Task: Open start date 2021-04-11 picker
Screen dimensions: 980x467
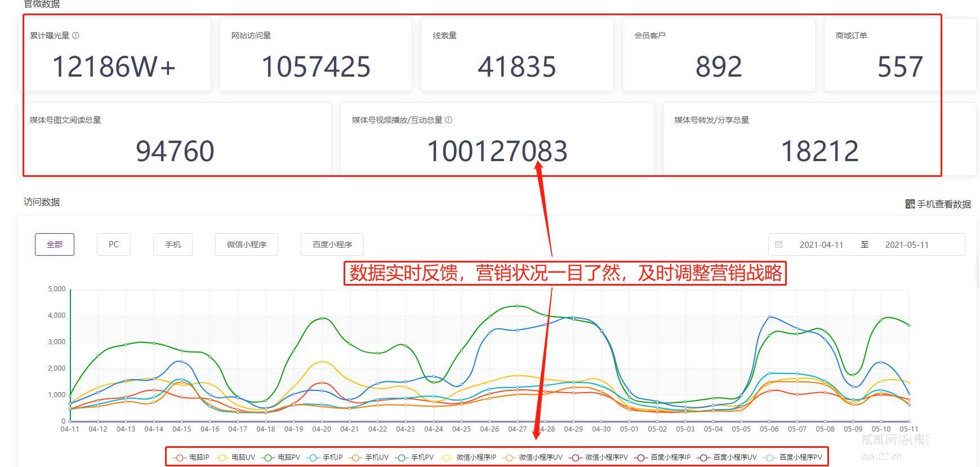Action: click(821, 244)
